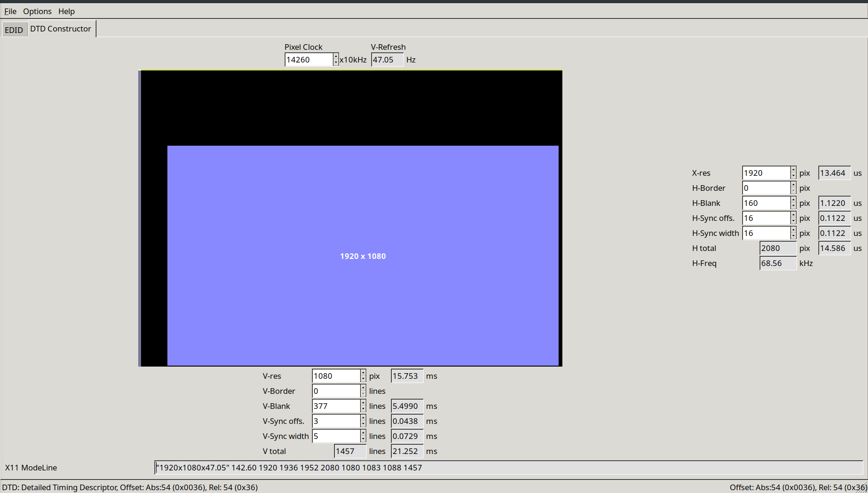Screen dimensions: 868x493
Task: Click the V-Blank input field
Action: (x=336, y=406)
